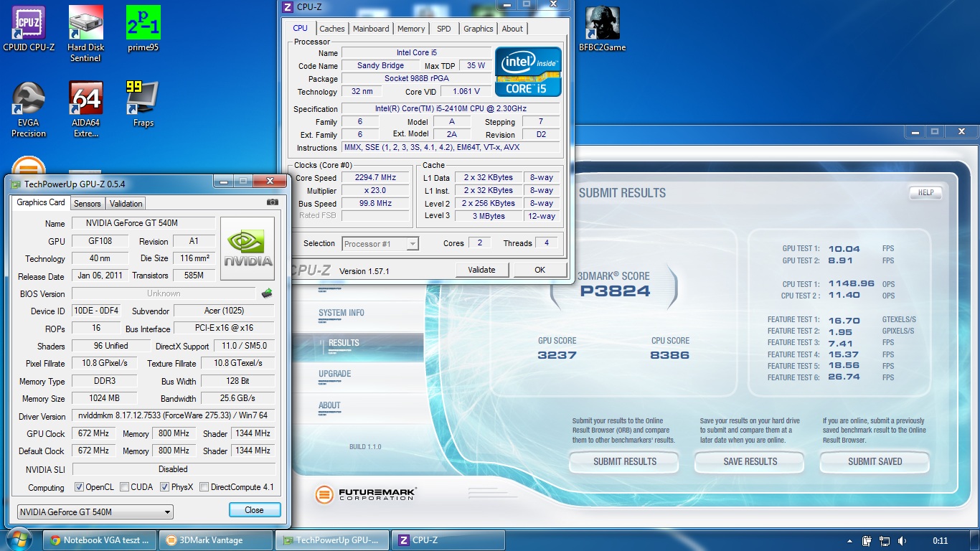Screen dimensions: 980x551
Task: Open UPGRADE section in 3DMark Vantage
Action: [335, 374]
